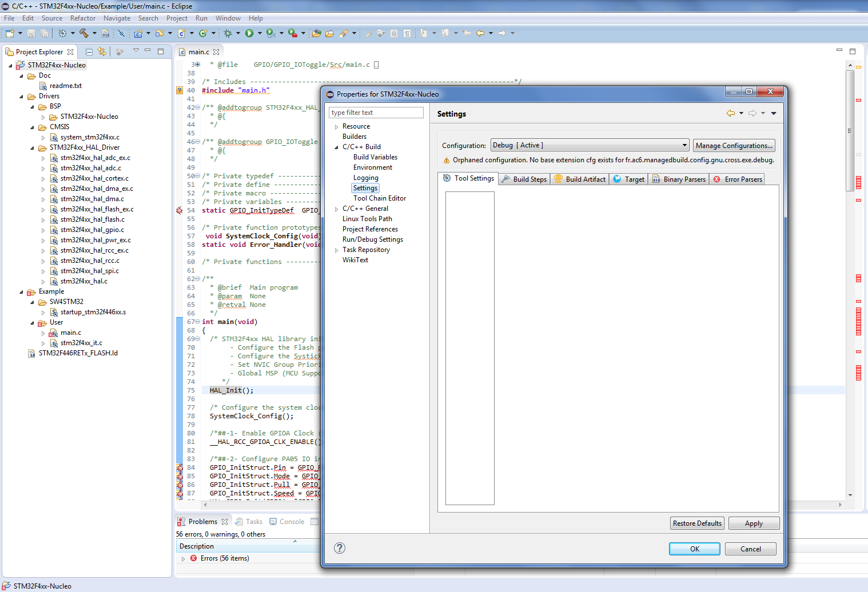Click the Link with Editor icon
This screenshot has height=592, width=868.
pos(102,51)
